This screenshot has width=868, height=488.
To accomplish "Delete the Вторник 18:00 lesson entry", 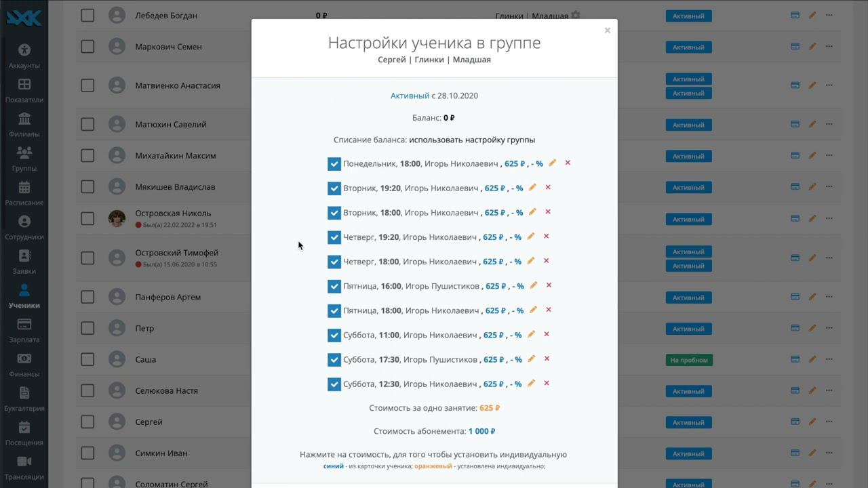I will [548, 211].
